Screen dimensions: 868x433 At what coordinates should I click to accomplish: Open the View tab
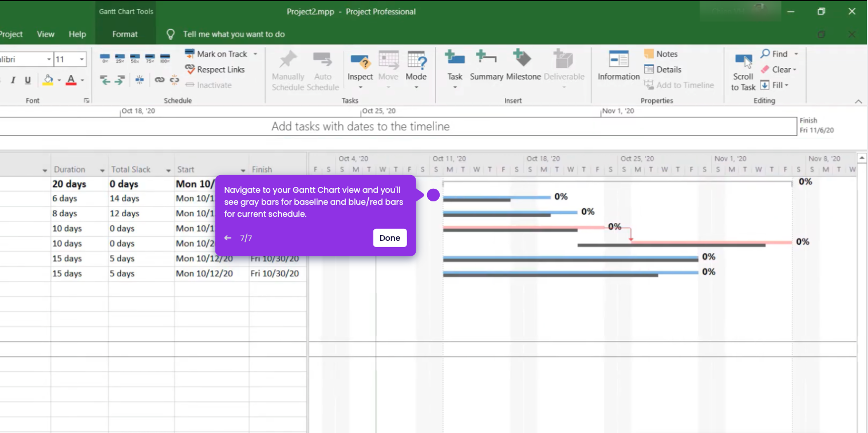coord(46,34)
